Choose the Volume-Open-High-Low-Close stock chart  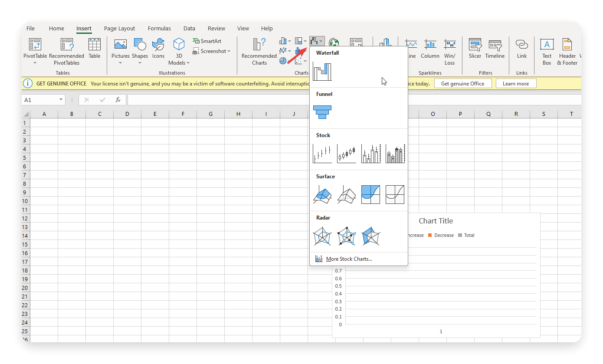395,154
